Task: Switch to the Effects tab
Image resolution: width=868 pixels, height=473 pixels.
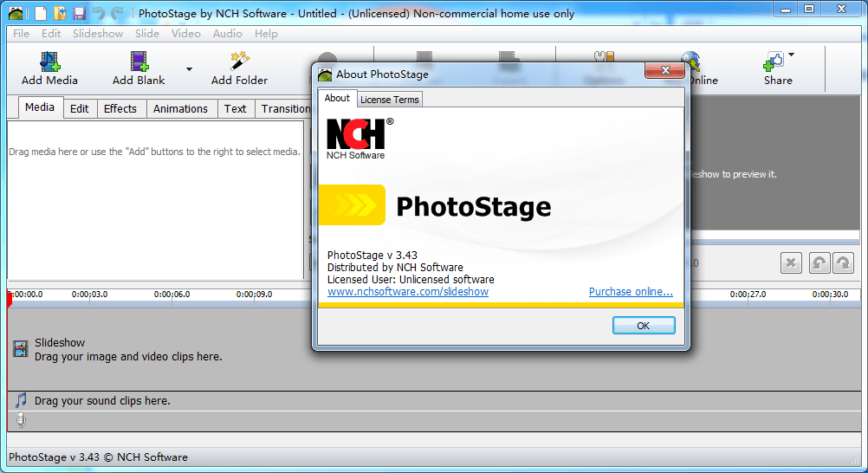Action: coord(120,108)
